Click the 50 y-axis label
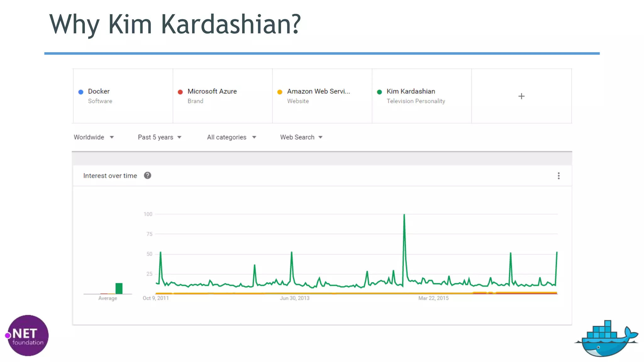The image size is (644, 362). click(149, 254)
